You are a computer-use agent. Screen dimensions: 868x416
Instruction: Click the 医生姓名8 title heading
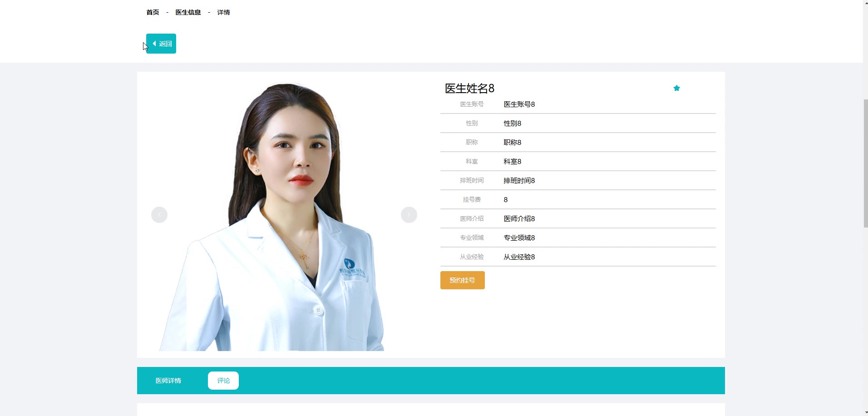pyautogui.click(x=469, y=88)
